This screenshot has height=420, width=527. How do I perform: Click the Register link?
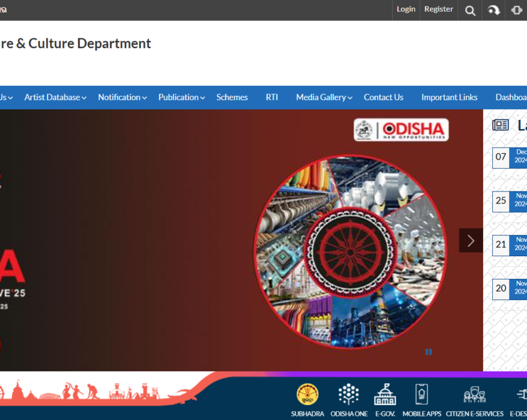click(438, 9)
